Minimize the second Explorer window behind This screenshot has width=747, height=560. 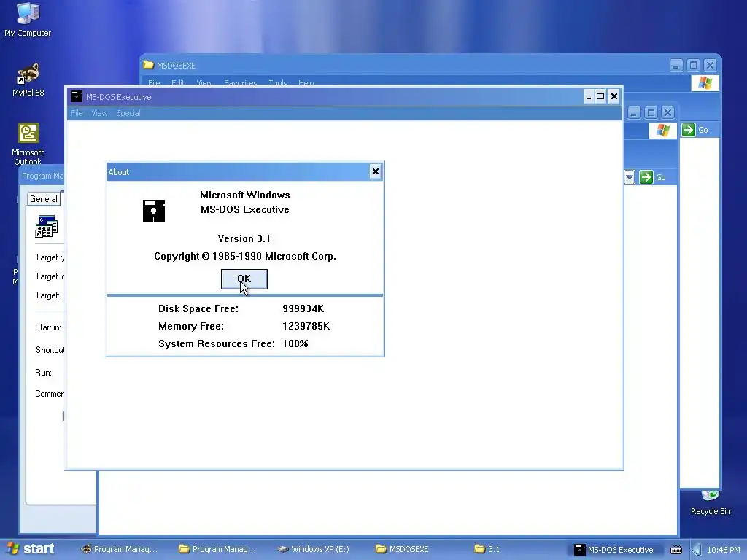pos(634,112)
